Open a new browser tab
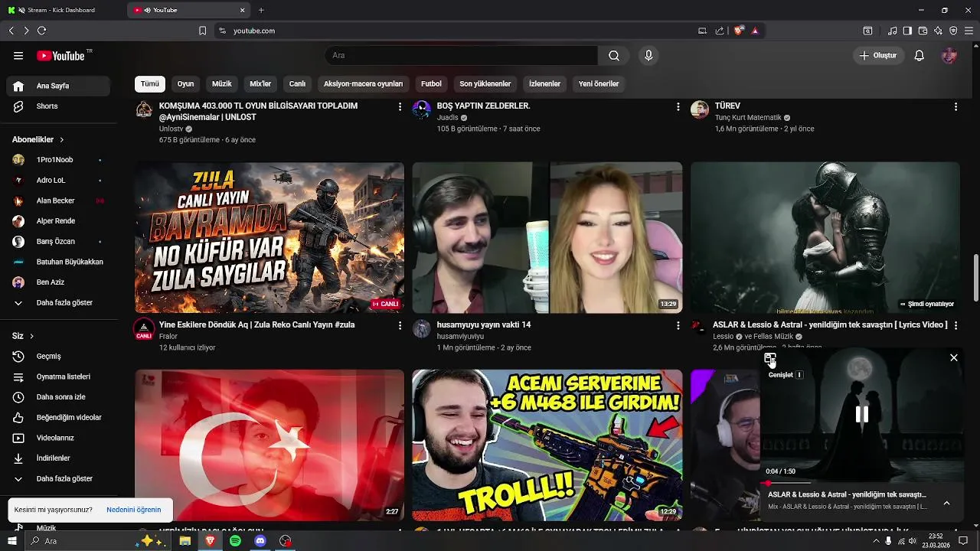This screenshot has width=980, height=551. [x=261, y=10]
